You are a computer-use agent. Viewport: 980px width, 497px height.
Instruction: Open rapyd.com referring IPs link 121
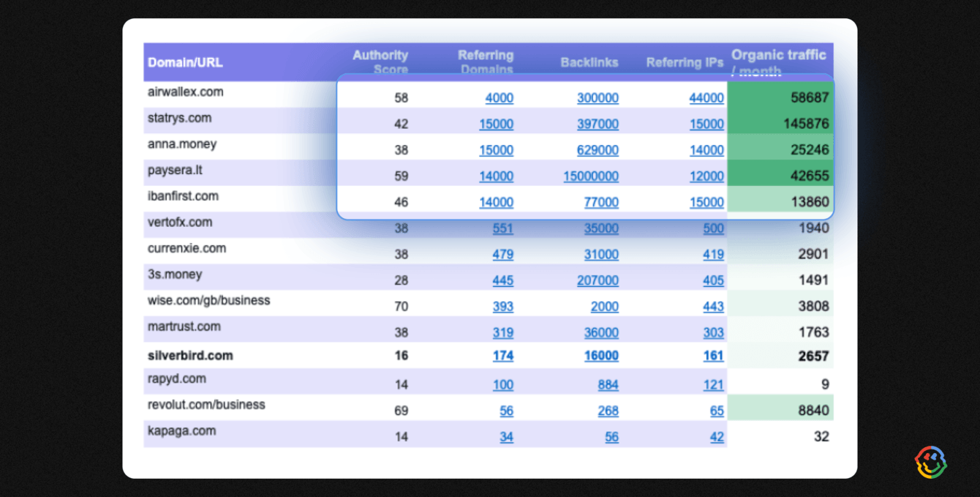pos(714,385)
